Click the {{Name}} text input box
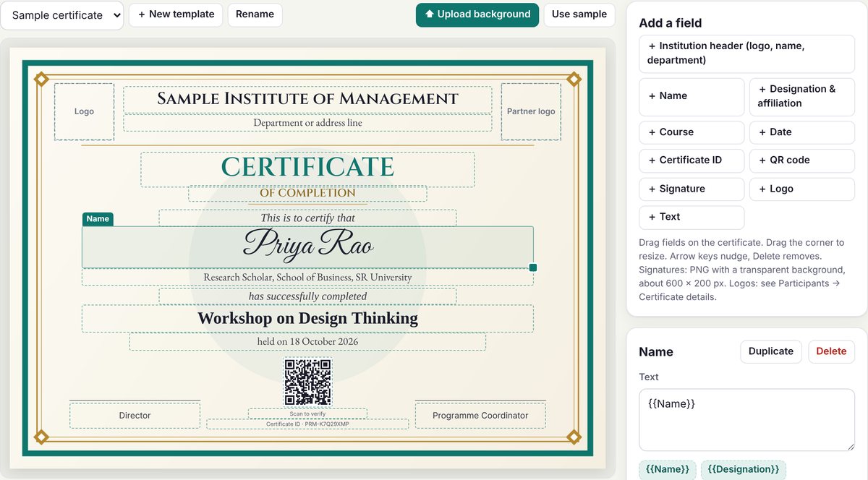This screenshot has width=868, height=480. pos(746,420)
